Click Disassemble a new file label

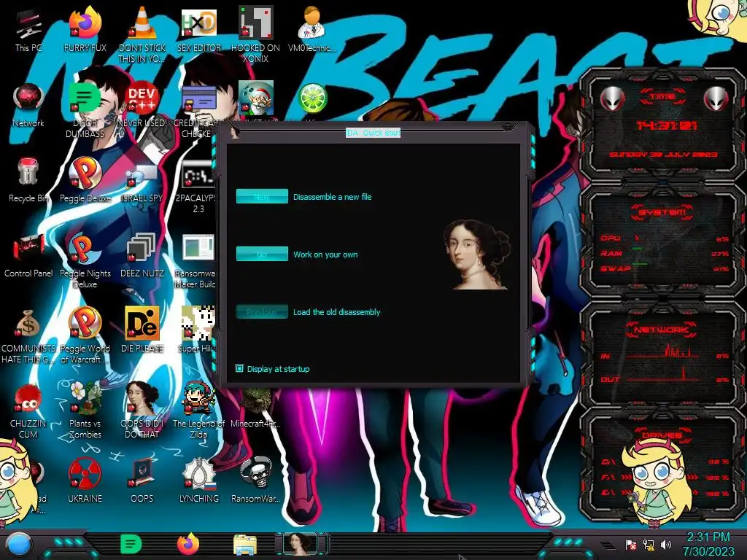point(332,197)
